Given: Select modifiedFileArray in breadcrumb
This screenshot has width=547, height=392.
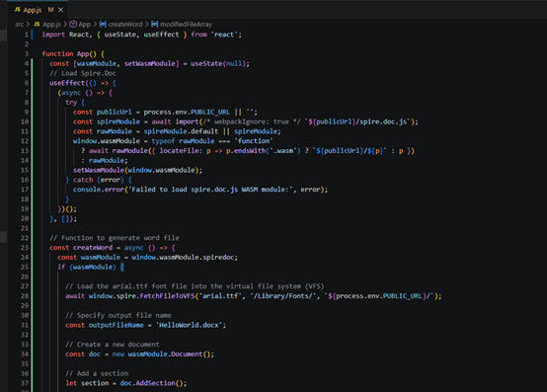Looking at the screenshot, I should (186, 25).
